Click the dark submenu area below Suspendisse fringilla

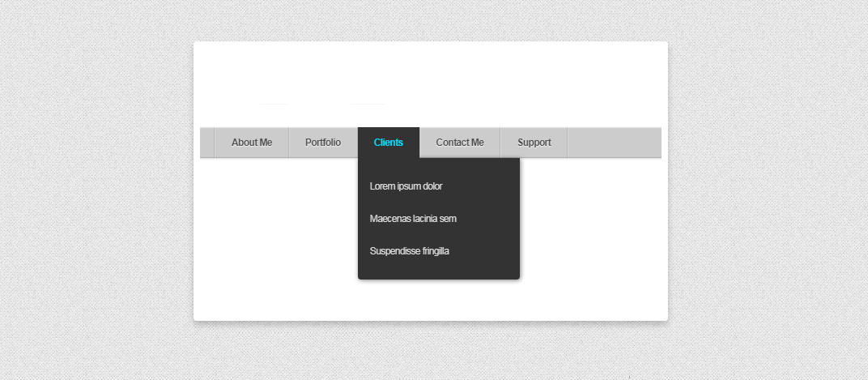438,271
